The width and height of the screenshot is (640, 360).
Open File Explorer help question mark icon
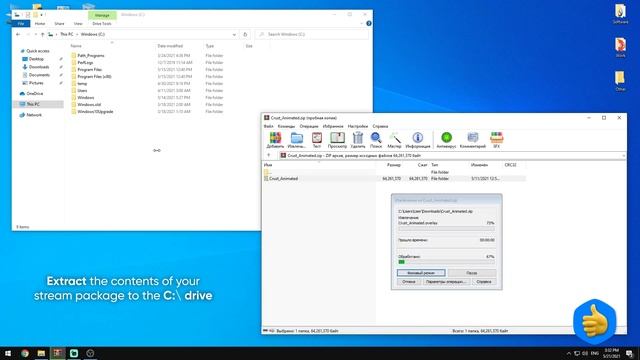369,24
